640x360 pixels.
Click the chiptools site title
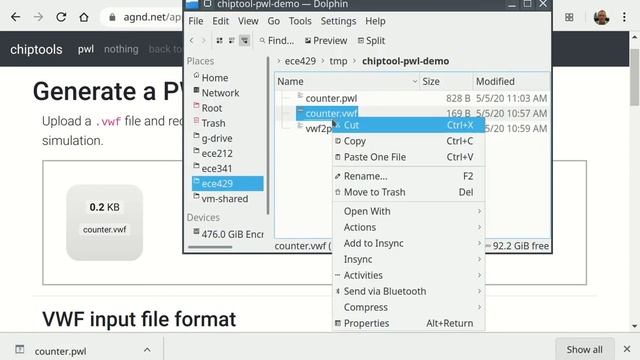(36, 49)
